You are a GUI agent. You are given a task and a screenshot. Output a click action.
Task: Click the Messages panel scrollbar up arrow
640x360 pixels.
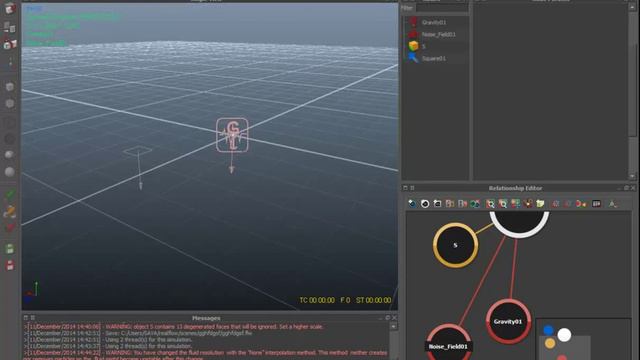(x=393, y=327)
